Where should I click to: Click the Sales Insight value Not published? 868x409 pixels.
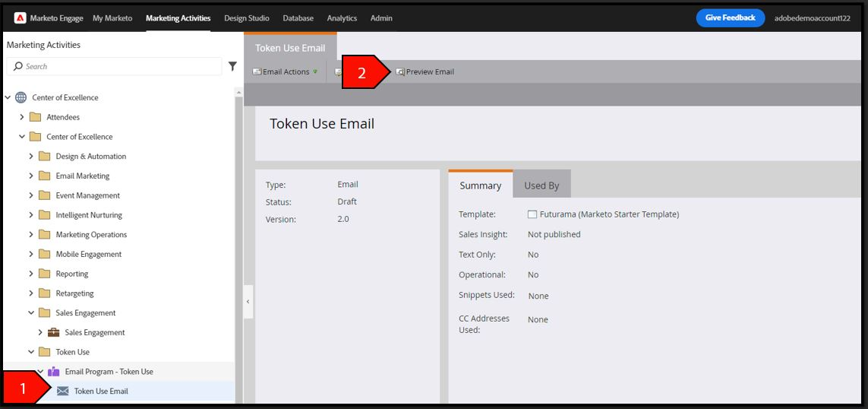[554, 234]
